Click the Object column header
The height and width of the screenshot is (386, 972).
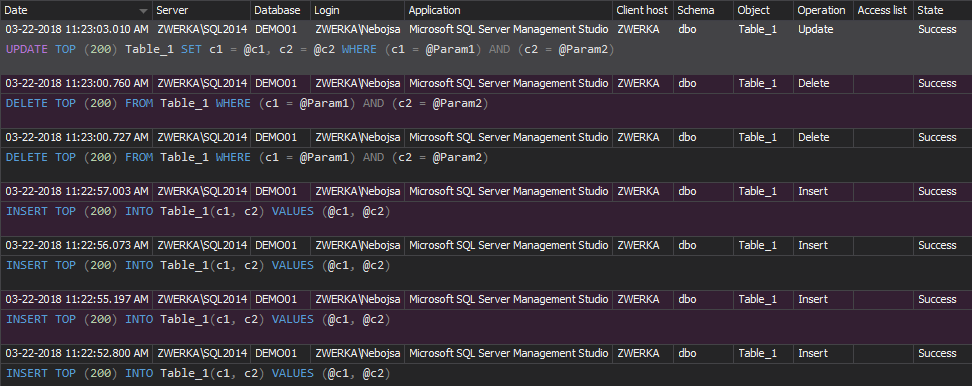pyautogui.click(x=763, y=10)
